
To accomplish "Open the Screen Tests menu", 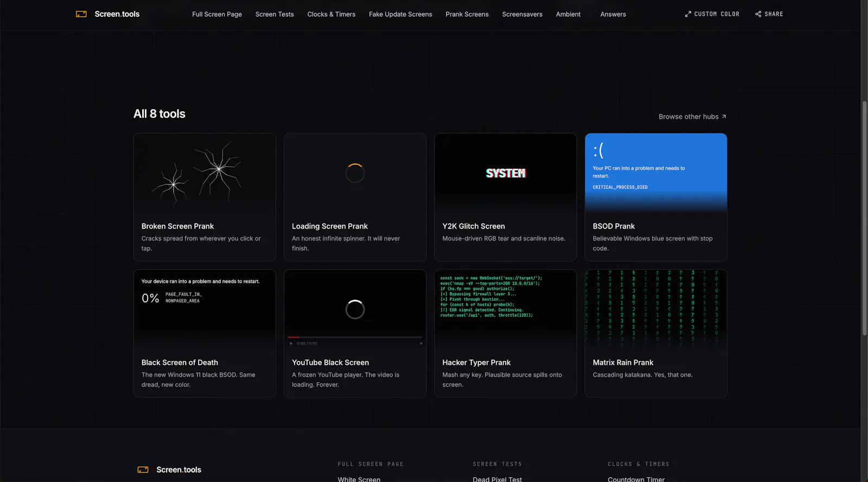I will click(275, 14).
